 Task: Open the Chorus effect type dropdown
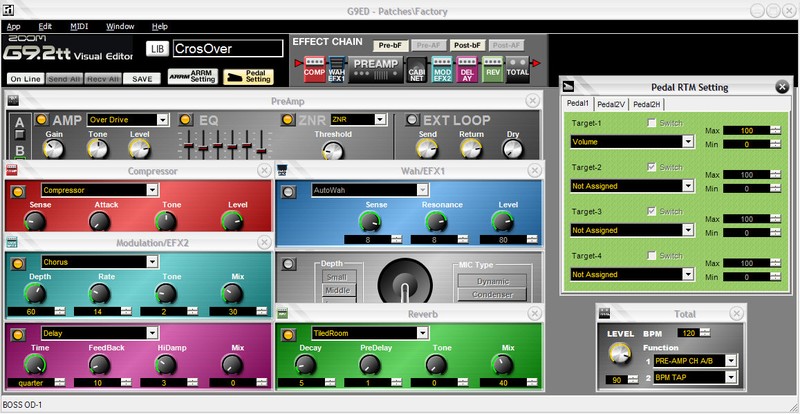152,262
